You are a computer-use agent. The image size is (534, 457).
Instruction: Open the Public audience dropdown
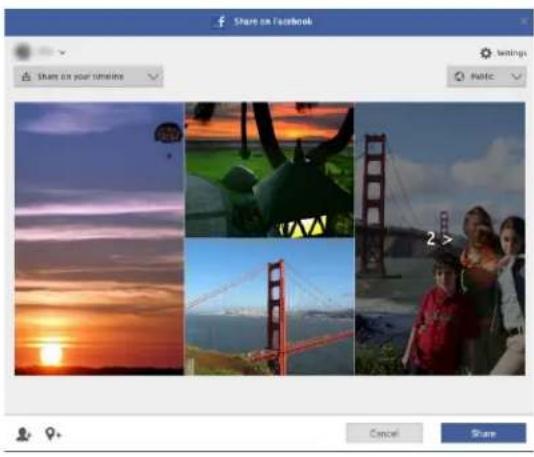pyautogui.click(x=486, y=77)
